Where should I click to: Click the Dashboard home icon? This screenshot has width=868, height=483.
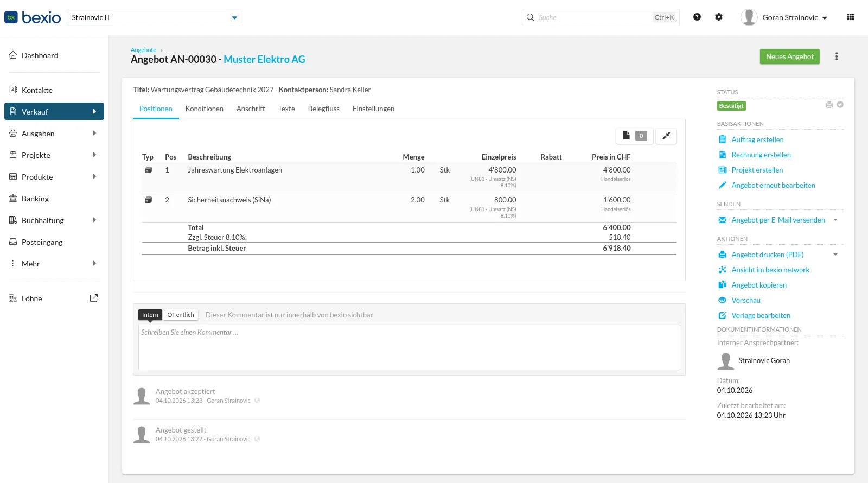13,55
